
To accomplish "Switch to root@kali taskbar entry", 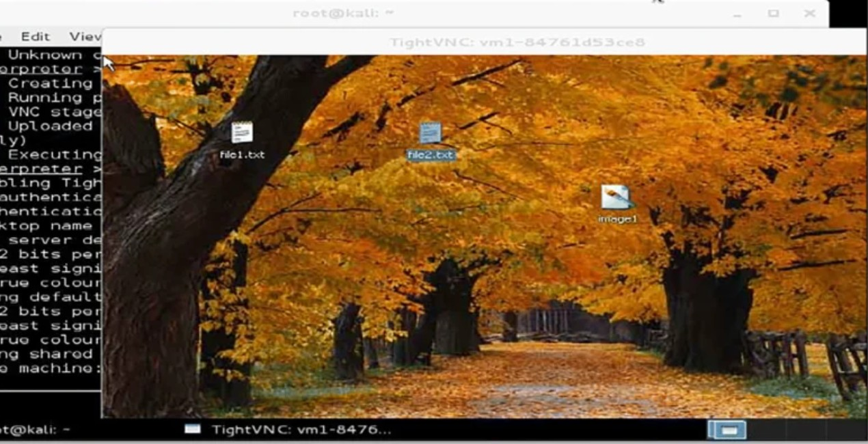I will pos(36,430).
